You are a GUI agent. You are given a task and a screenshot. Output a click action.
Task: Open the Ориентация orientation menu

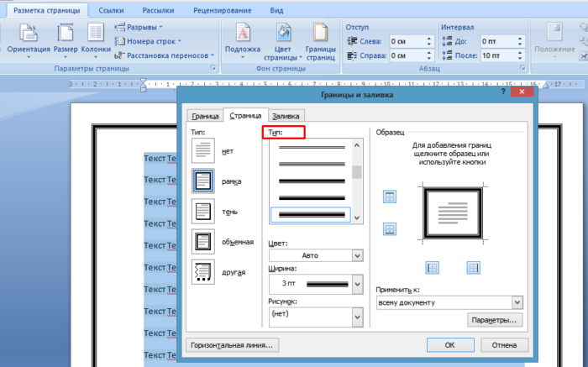[x=29, y=41]
